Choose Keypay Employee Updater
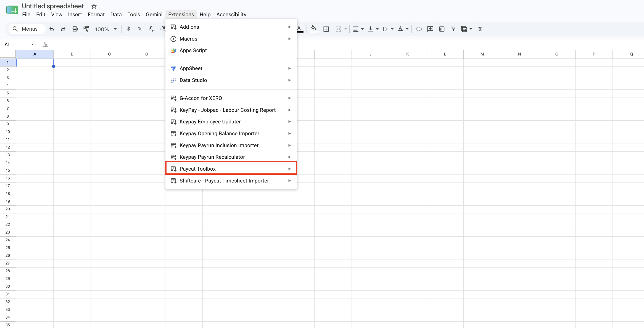Screen dimensions: 644x328 [x=231, y=121]
